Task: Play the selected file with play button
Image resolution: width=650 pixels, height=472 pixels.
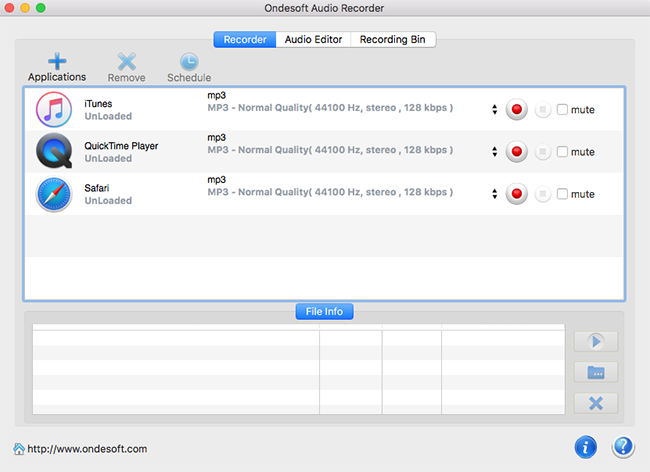Action: 596,341
